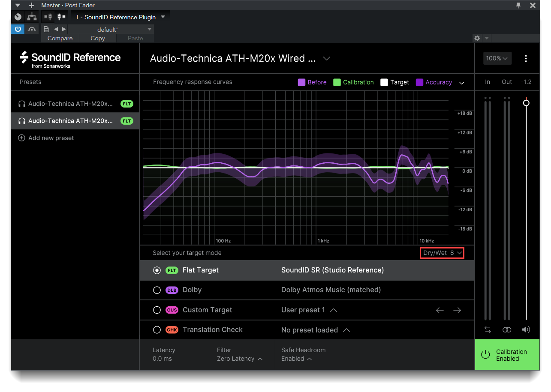Toggle the blue plugin power button
This screenshot has width=551, height=392.
click(18, 29)
